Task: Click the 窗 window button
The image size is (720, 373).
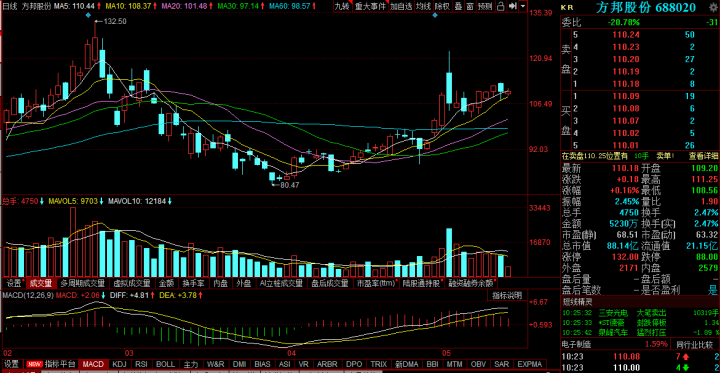Action: point(470,6)
